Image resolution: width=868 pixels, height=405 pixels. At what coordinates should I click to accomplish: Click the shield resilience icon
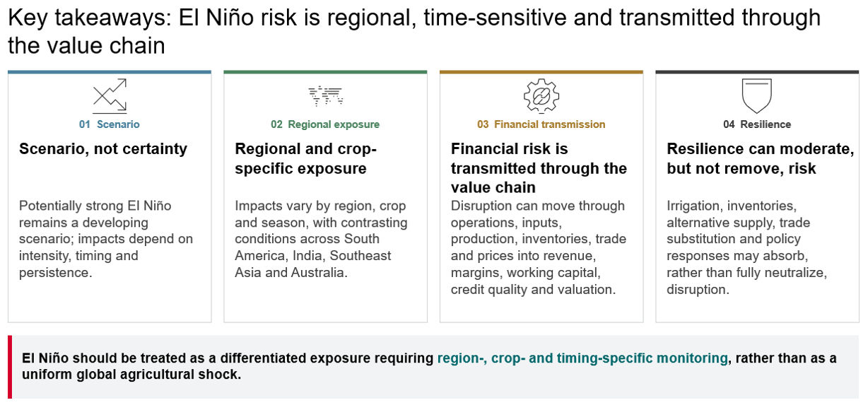pos(757,95)
